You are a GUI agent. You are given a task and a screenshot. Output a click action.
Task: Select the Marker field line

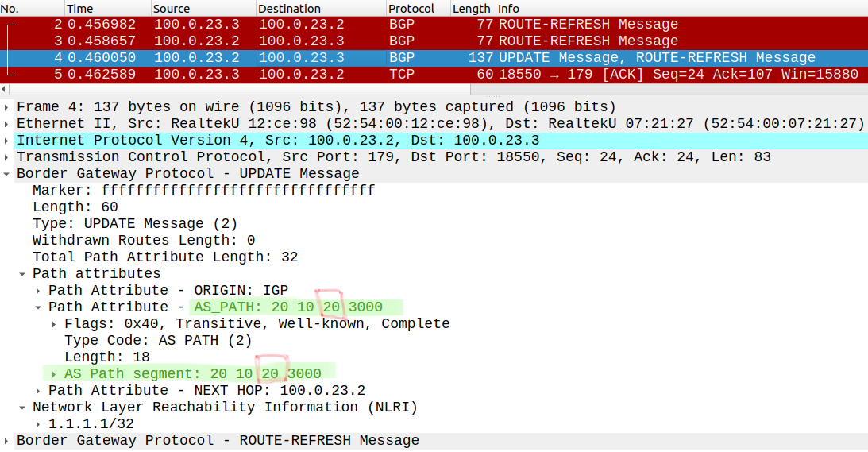pyautogui.click(x=204, y=191)
